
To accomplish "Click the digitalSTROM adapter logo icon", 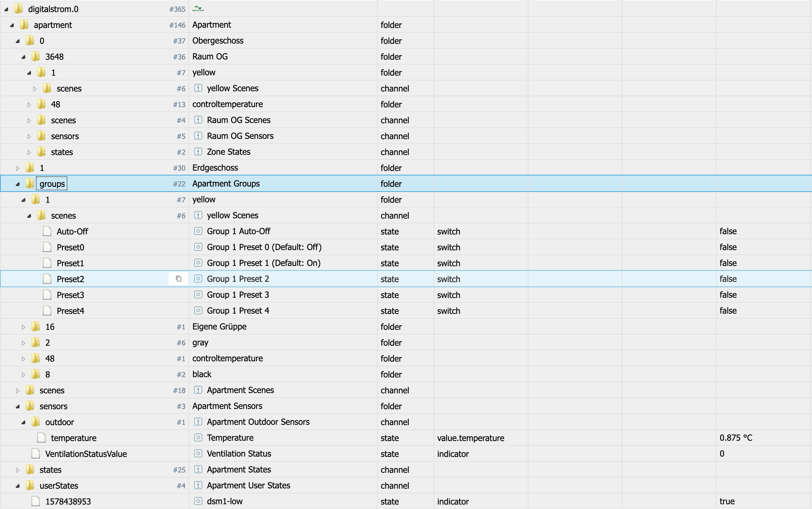I will (x=198, y=9).
